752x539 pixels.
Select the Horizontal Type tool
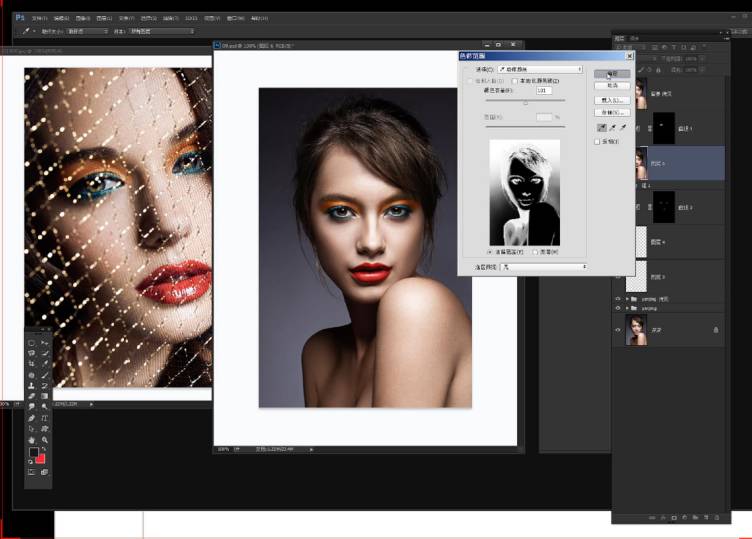[45, 417]
